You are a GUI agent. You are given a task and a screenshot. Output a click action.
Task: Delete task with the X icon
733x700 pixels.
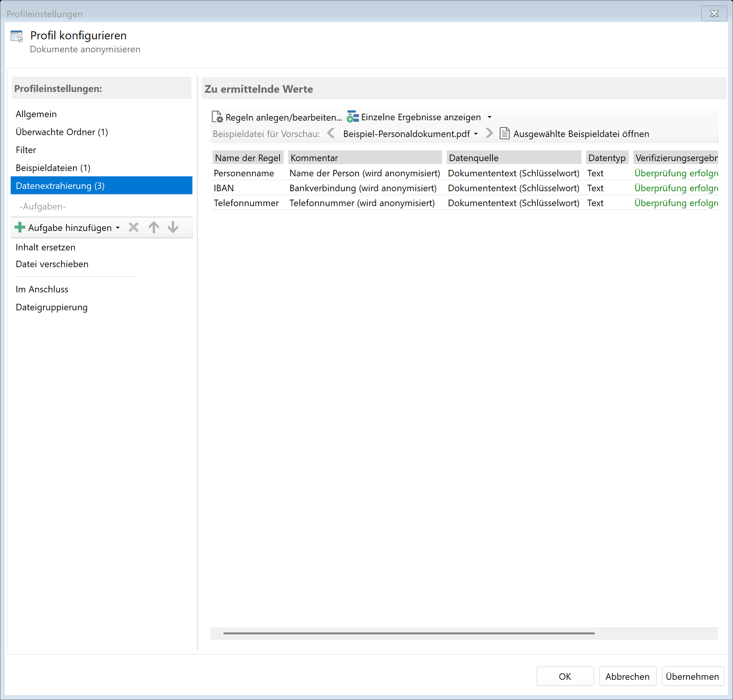pos(134,227)
